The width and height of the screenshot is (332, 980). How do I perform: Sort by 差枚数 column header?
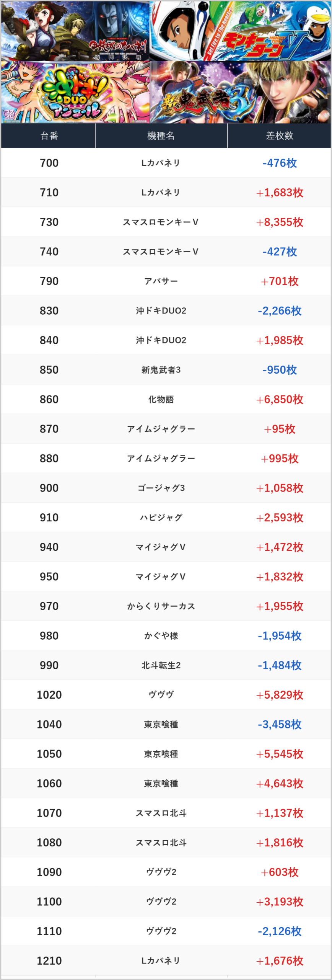coord(279,136)
